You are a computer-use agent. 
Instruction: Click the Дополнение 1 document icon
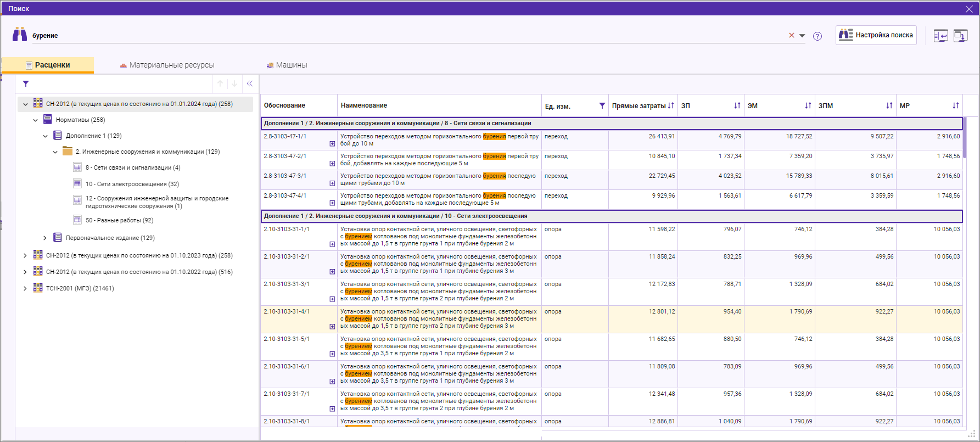[58, 135]
